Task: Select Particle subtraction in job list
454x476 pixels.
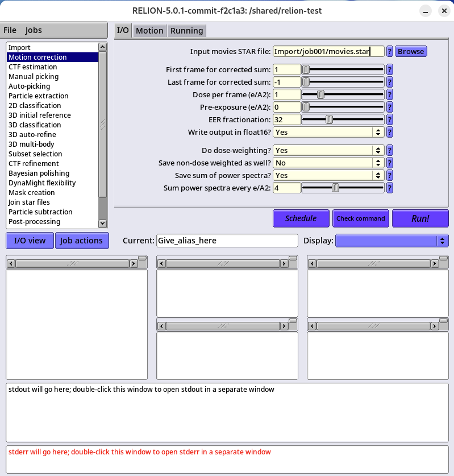Action: click(x=52, y=212)
